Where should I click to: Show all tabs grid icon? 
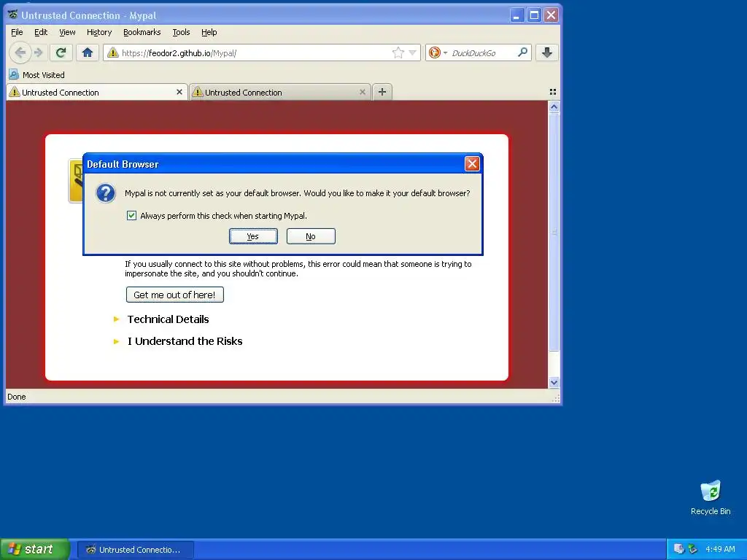pos(553,92)
